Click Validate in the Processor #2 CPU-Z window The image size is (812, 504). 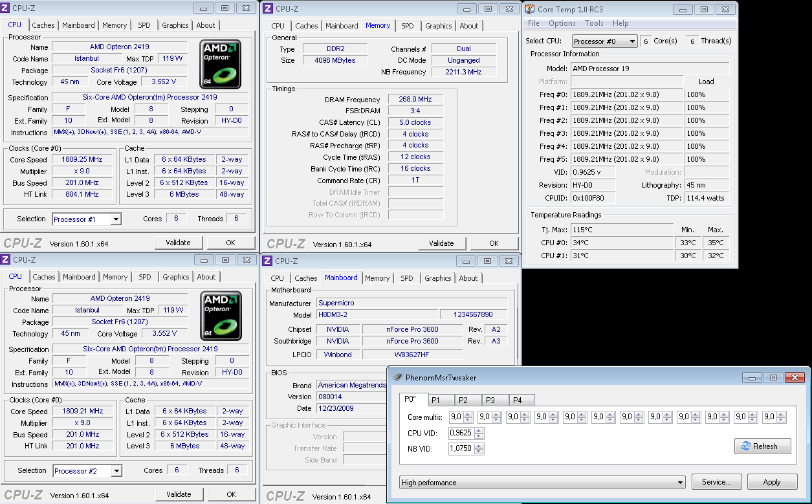pyautogui.click(x=179, y=494)
